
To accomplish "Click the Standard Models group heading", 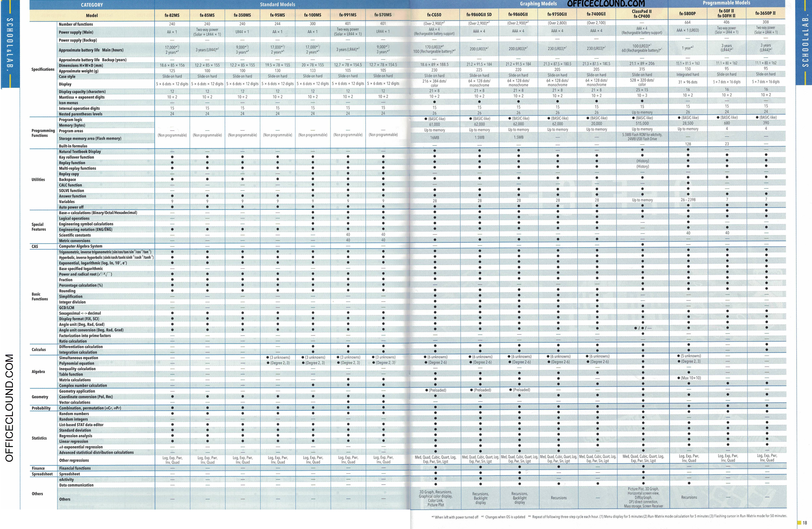I will [x=277, y=4].
